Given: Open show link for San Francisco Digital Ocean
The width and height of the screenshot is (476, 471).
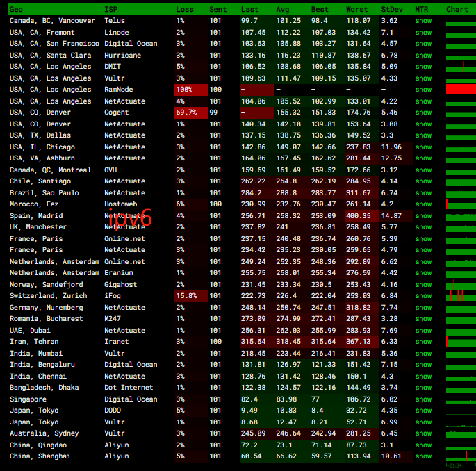Looking at the screenshot, I should coord(423,44).
